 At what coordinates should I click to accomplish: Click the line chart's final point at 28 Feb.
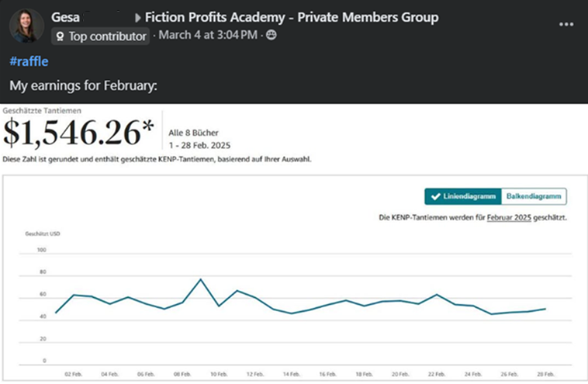coord(545,309)
